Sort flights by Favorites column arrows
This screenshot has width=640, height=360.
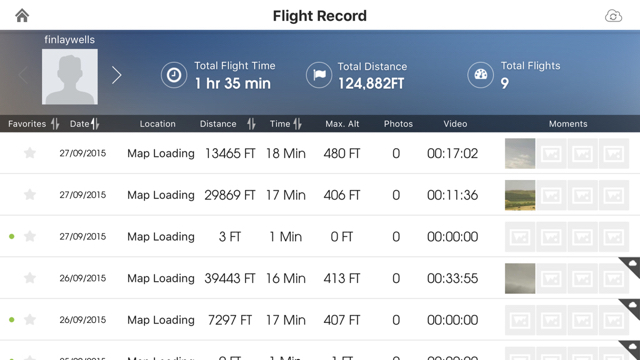55,124
